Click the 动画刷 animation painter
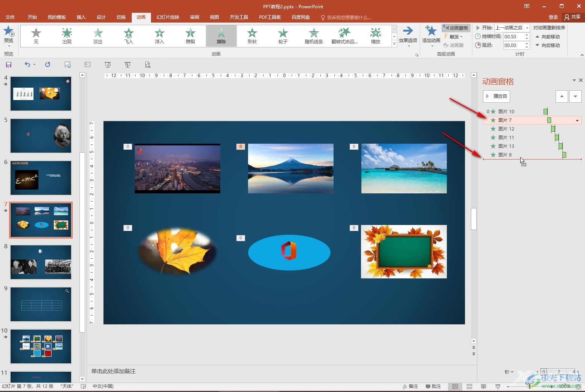Viewport: 585px width, 392px height. point(453,45)
